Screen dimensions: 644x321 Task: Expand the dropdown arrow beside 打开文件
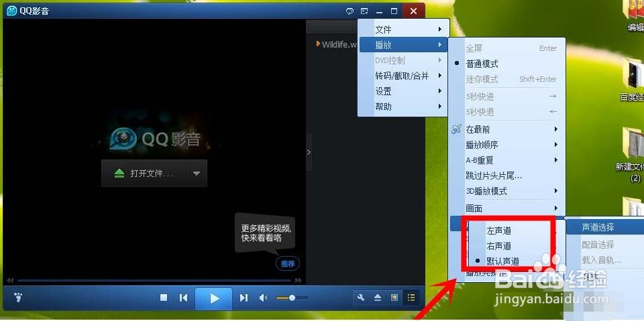tap(197, 173)
